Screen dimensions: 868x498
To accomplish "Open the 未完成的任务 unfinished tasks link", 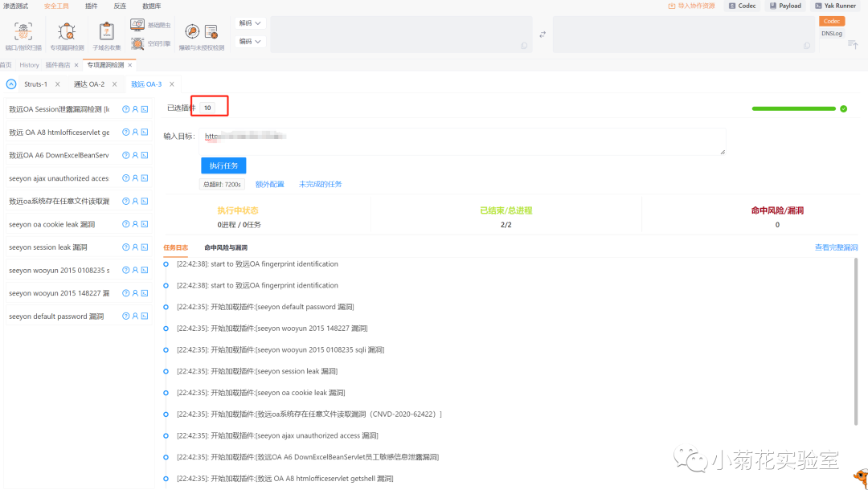I will 320,184.
